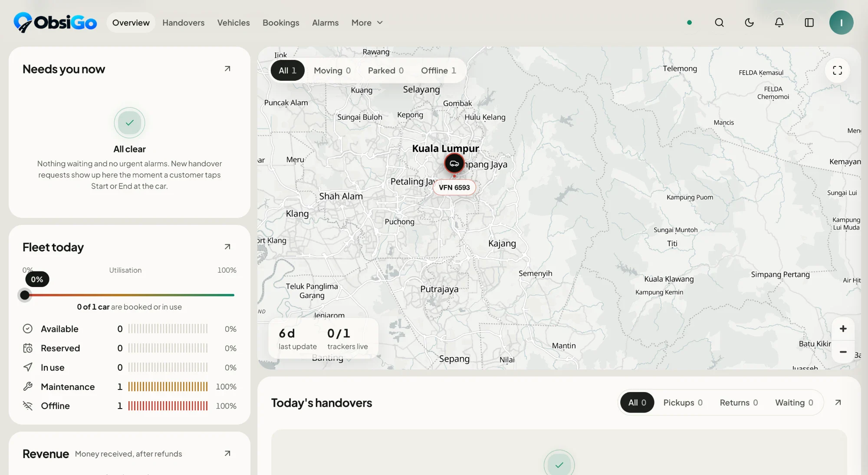The width and height of the screenshot is (868, 475).
Task: Click the Maintenance 100% progress bar
Action: [x=168, y=386]
